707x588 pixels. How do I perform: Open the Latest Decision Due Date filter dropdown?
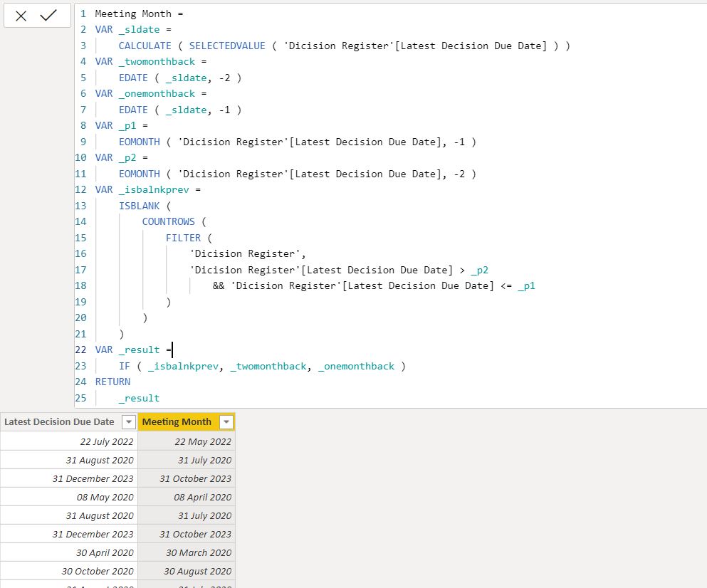128,422
